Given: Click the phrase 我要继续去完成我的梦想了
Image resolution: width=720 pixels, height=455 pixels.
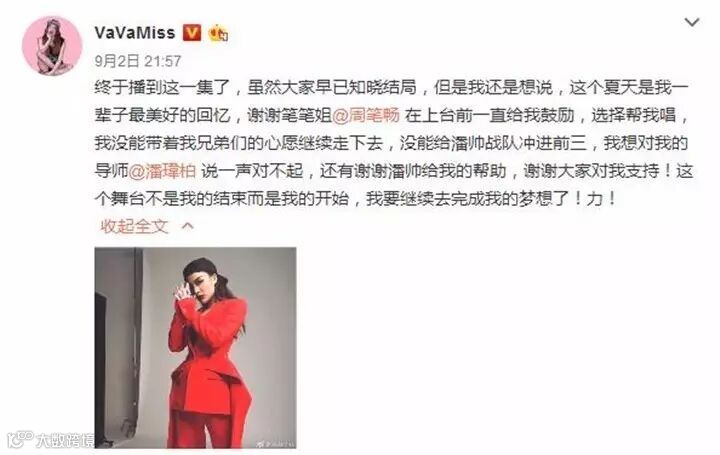Looking at the screenshot, I should point(468,199).
